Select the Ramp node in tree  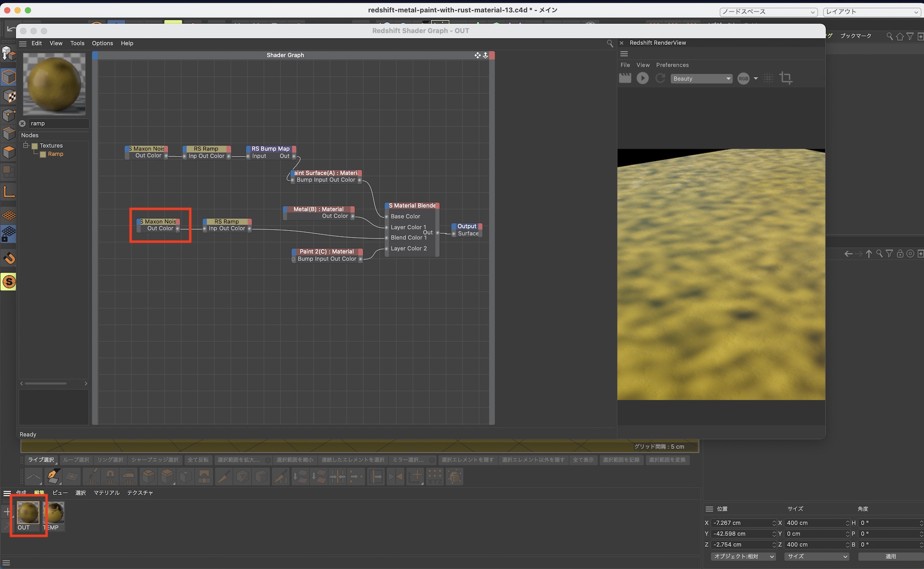tap(55, 154)
